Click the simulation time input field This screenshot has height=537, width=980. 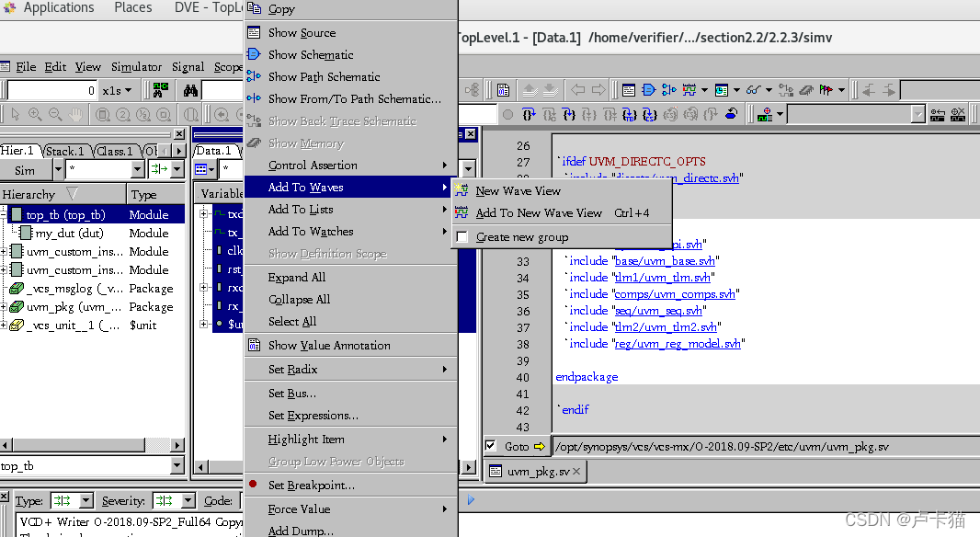53,91
